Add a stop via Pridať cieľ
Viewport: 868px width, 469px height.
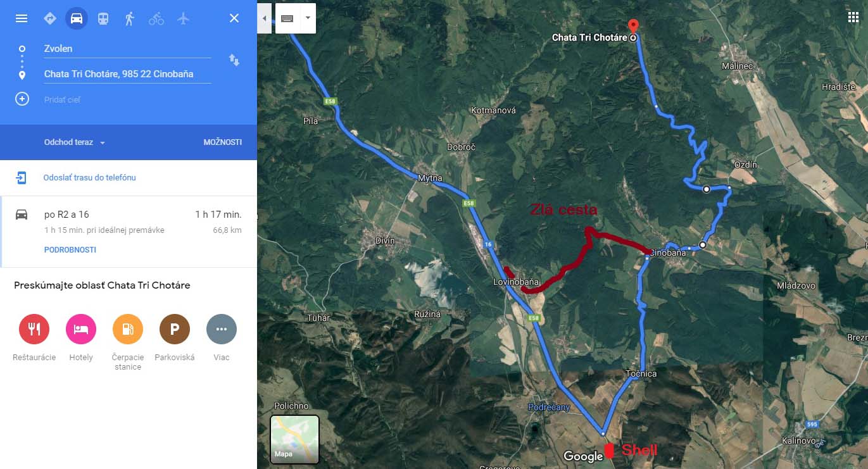(62, 99)
